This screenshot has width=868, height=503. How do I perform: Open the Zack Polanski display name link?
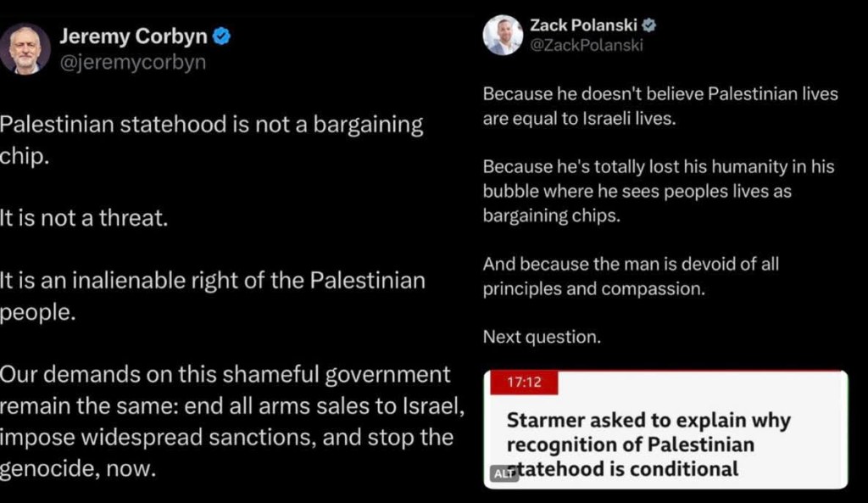coord(585,25)
